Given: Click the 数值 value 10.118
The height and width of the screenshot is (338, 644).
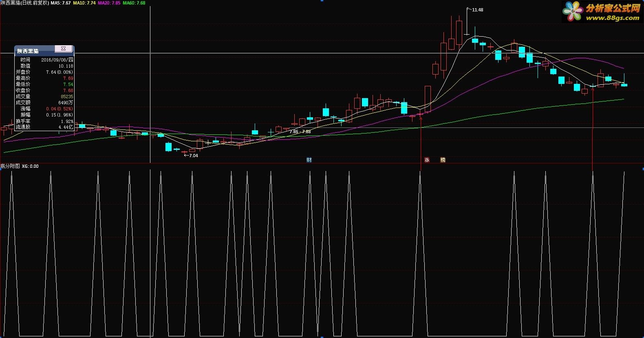Looking at the screenshot, I should pos(66,66).
